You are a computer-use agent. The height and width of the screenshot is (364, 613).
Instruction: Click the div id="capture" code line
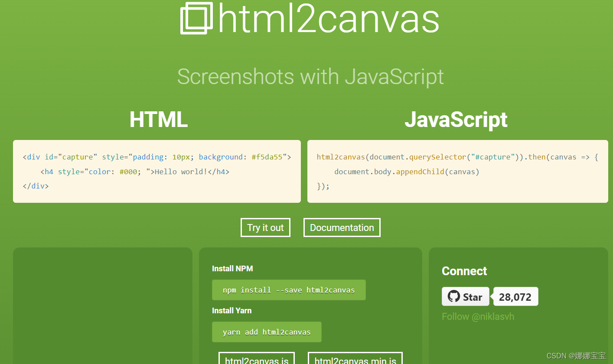pyautogui.click(x=157, y=157)
